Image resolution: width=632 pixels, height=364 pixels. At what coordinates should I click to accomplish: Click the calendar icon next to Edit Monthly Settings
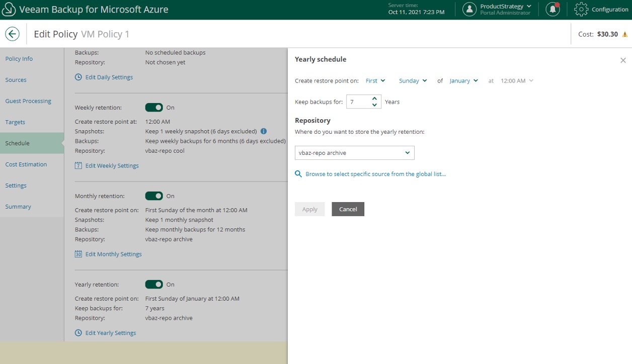point(78,254)
